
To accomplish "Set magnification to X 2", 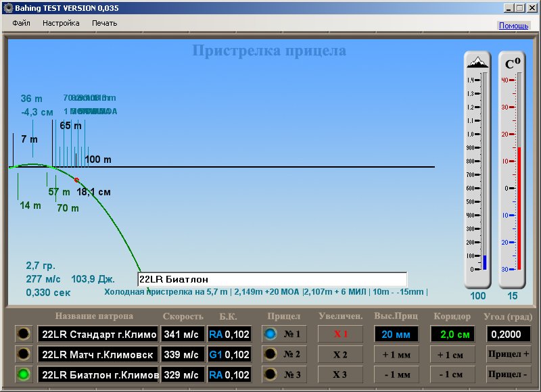I will pos(340,354).
